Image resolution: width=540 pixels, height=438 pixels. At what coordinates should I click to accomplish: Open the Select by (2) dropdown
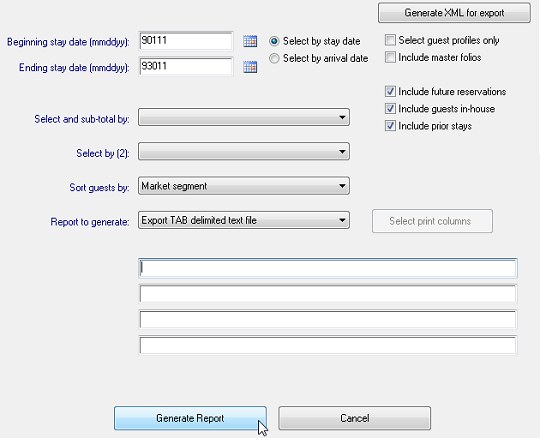click(244, 152)
